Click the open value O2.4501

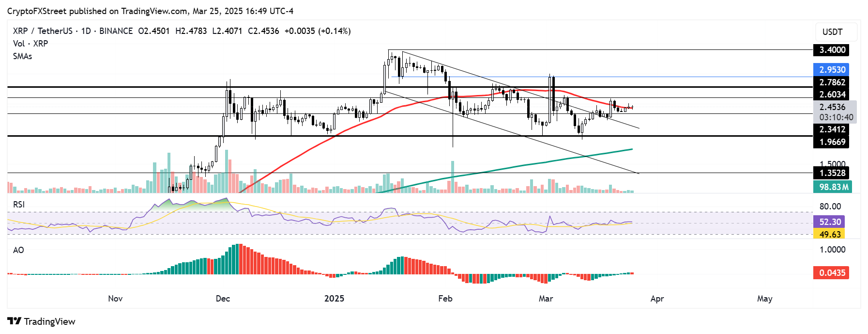pos(154,31)
